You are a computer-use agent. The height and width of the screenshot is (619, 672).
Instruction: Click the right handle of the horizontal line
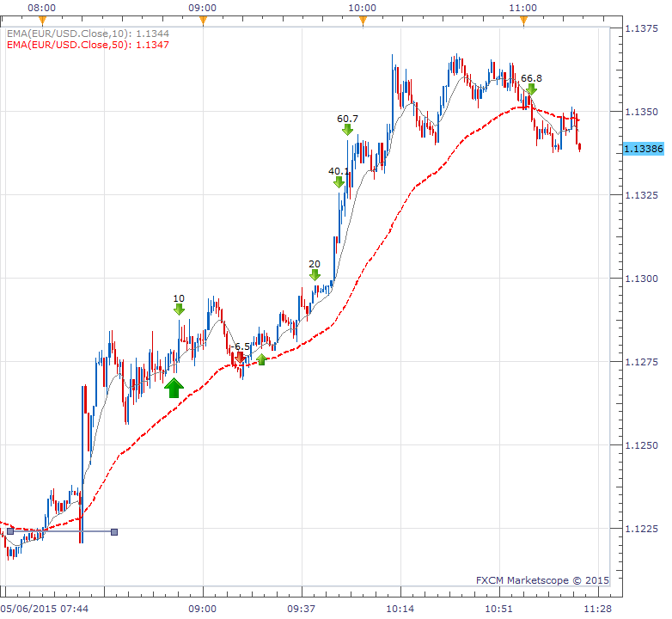click(114, 532)
